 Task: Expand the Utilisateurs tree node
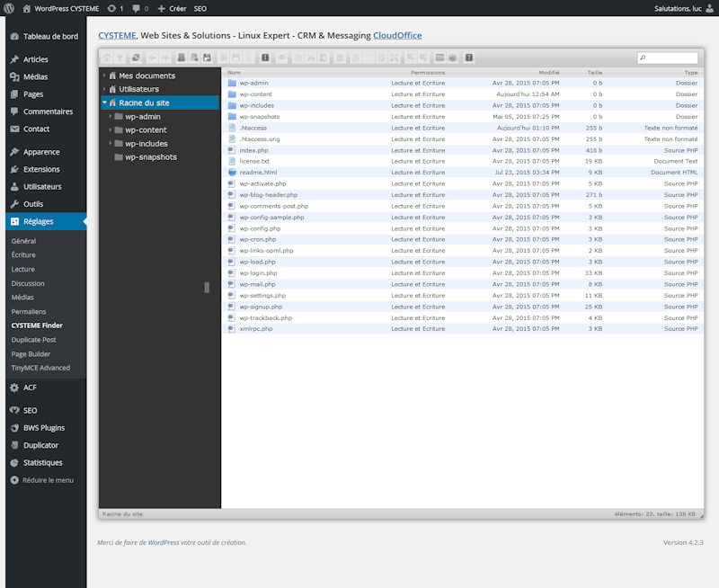[x=104, y=90]
